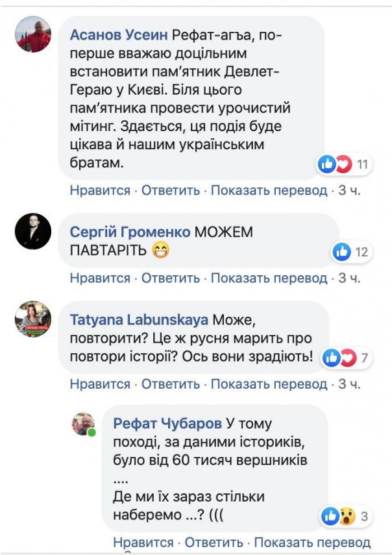Open Рефат Чубаров's profile name link
Screen dimensions: 392x555
(x=167, y=424)
